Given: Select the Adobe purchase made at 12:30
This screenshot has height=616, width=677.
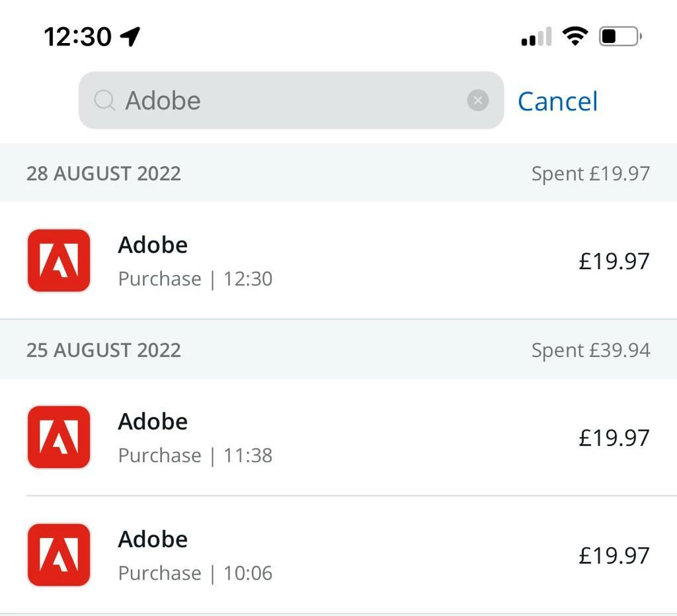Looking at the screenshot, I should click(338, 260).
